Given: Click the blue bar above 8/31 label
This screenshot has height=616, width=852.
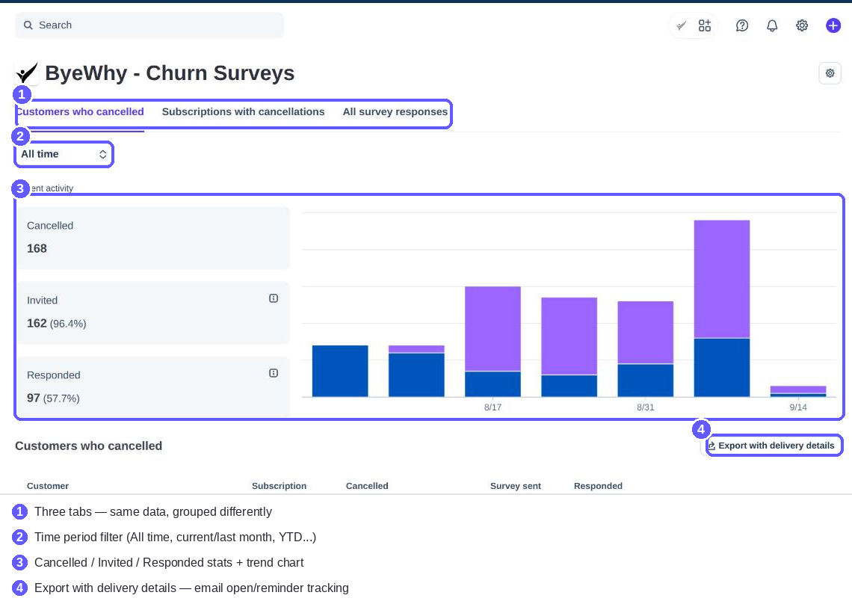Looking at the screenshot, I should click(x=646, y=381).
